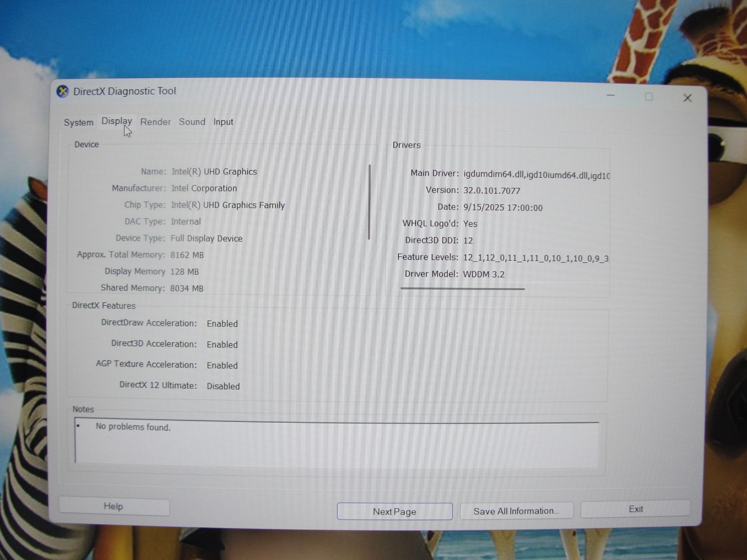The width and height of the screenshot is (747, 560).
Task: Go to the Sound tab
Action: (x=192, y=122)
